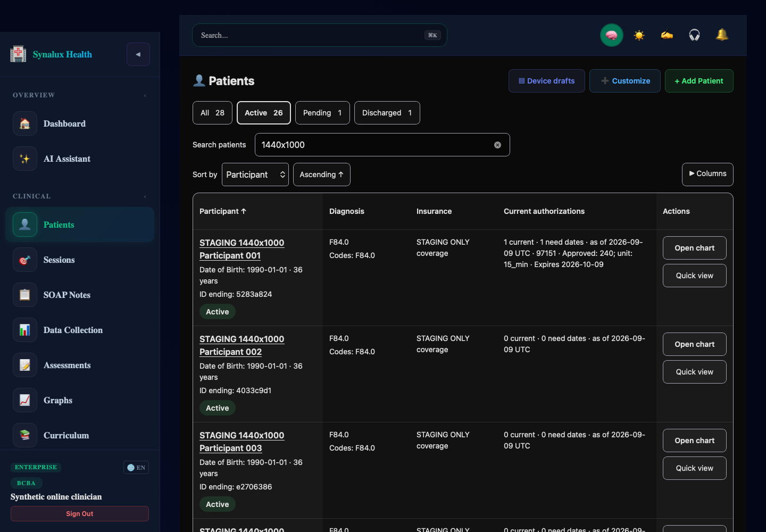Focus the global Search box

coord(320,35)
